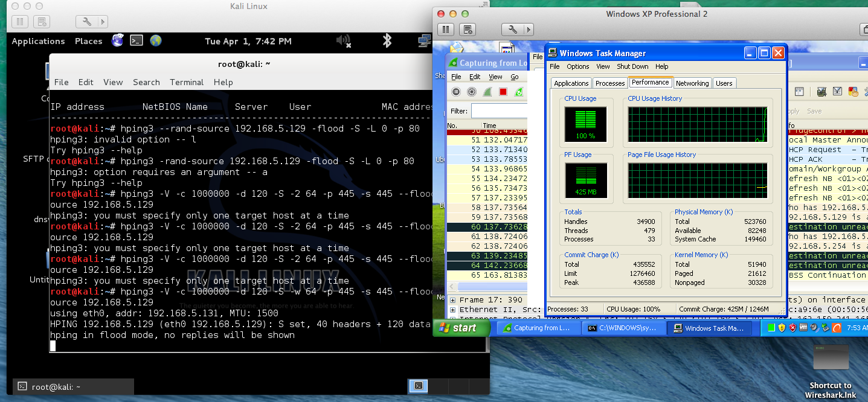The image size is (868, 402).
Task: Click the PF Usage 425 MB meter
Action: point(585,180)
